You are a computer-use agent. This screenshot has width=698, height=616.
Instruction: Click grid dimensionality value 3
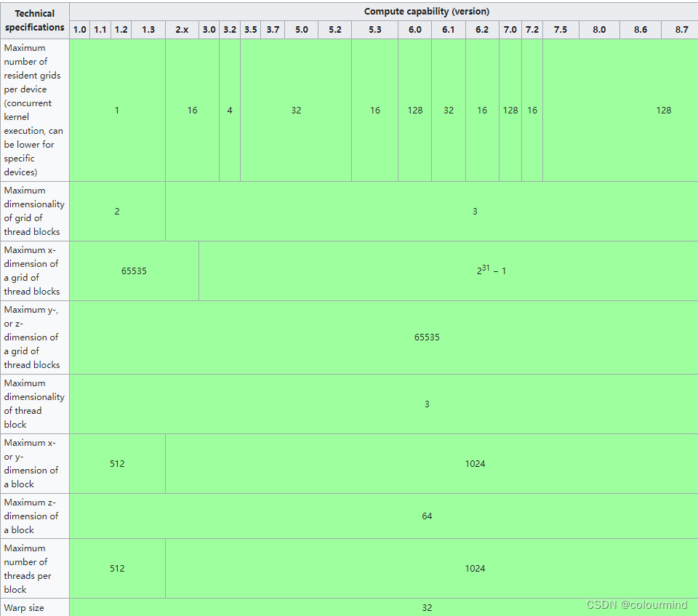coord(475,211)
